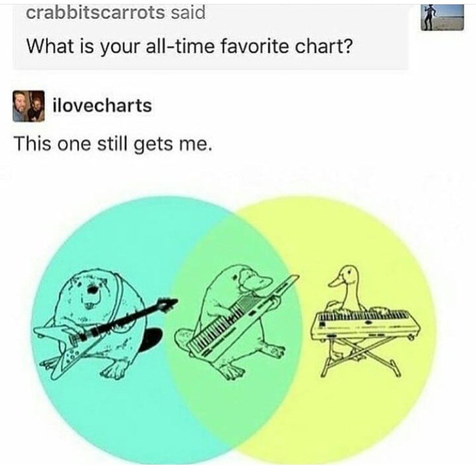Open the ilovecharts profile avatar
Image resolution: width=476 pixels, height=466 pixels.
[29, 106]
